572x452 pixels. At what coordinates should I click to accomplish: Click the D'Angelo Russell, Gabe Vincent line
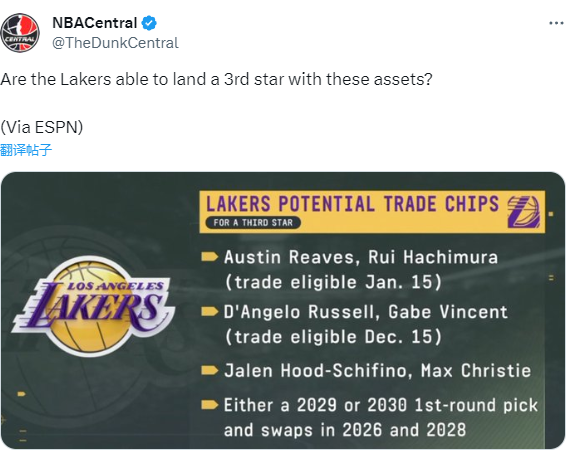(x=366, y=312)
